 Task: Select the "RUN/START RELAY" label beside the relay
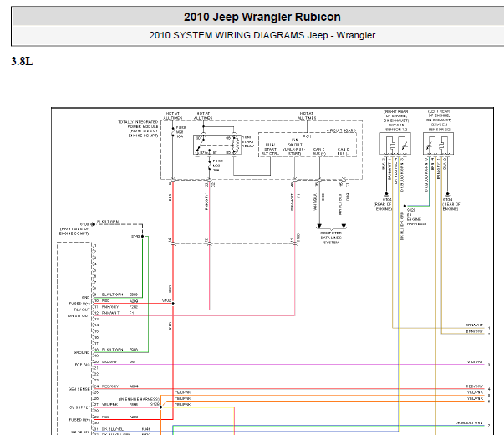248,141
